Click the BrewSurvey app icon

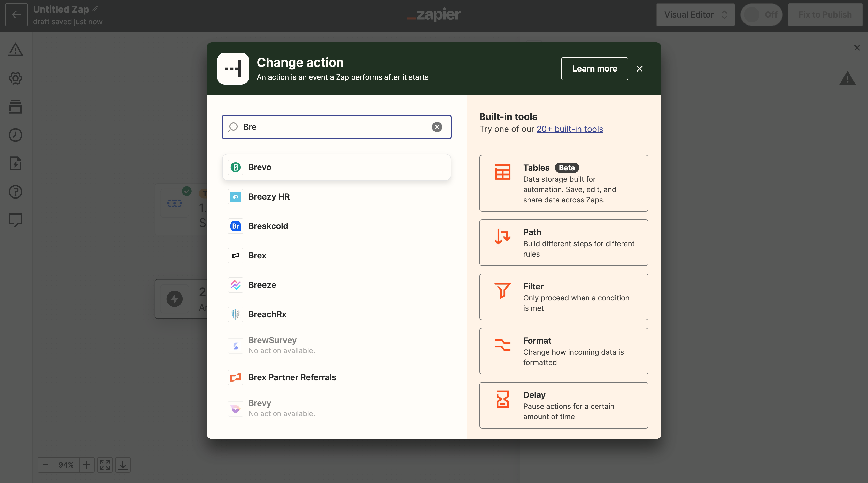pyautogui.click(x=236, y=346)
